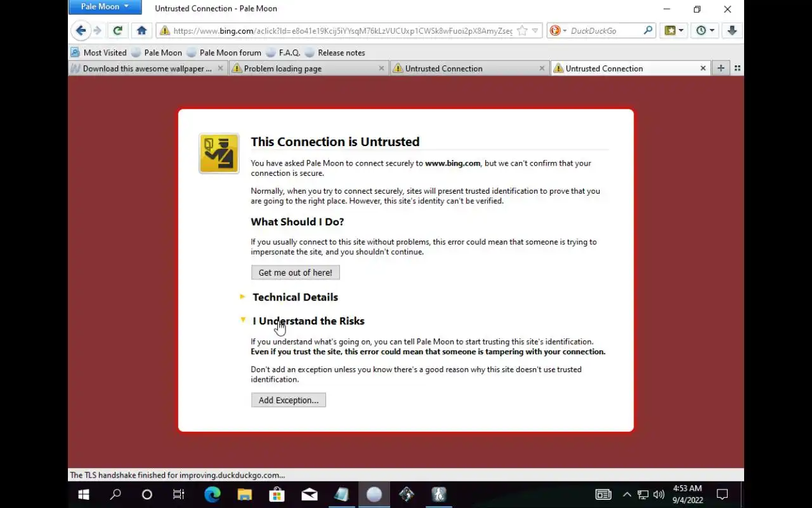
Task: Close the Download this awesome wallpaper tab
Action: pos(220,68)
